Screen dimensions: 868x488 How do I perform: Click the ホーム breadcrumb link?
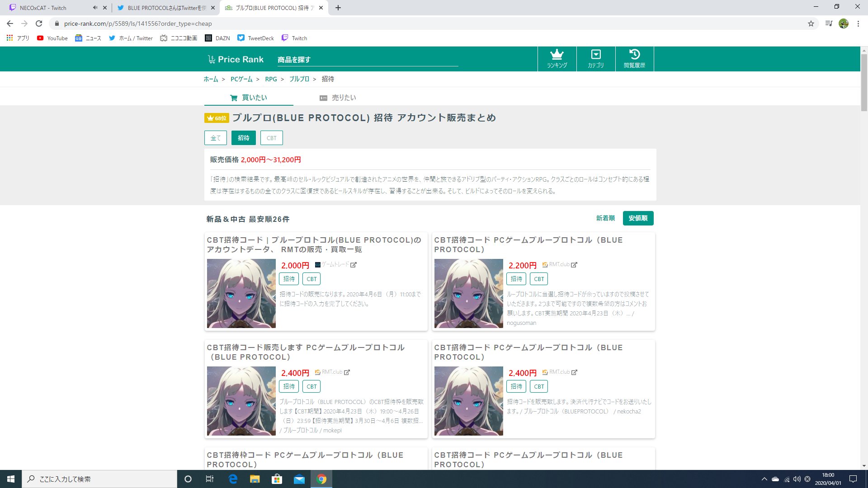[211, 79]
